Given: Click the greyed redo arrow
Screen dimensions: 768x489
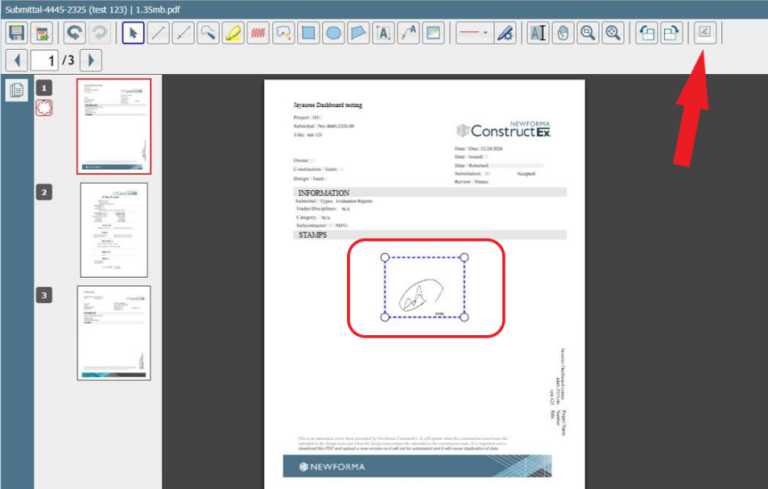Looking at the screenshot, I should (x=99, y=33).
